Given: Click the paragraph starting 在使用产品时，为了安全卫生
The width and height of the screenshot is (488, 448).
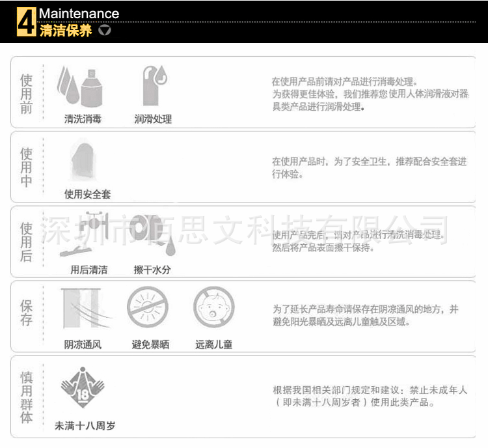Looking at the screenshot, I should coord(370,167).
